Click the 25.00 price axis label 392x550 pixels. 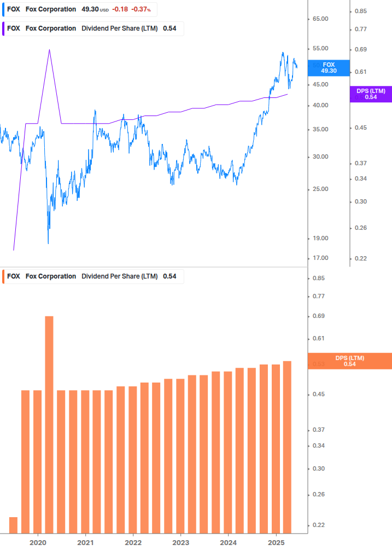[320, 189]
